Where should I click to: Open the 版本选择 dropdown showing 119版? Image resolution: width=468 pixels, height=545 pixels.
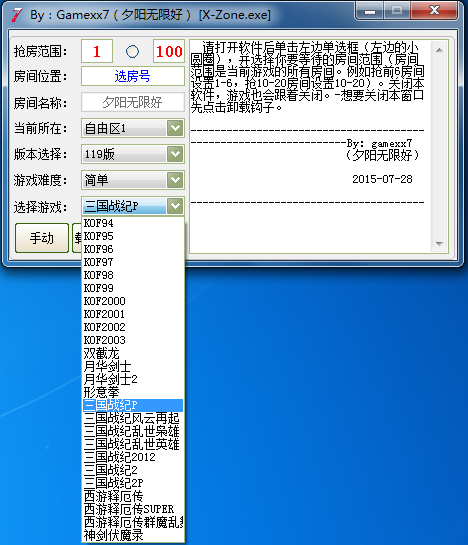point(133,154)
